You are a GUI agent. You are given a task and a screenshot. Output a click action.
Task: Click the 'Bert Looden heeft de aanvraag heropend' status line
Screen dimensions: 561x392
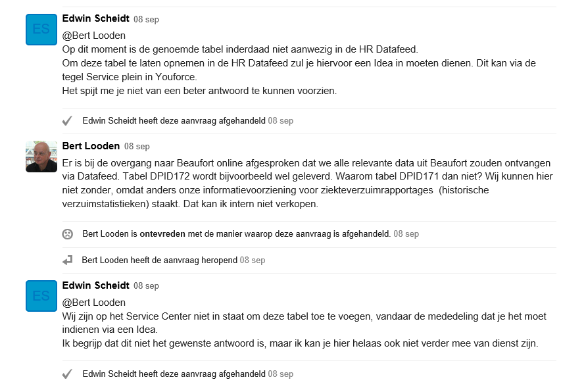[174, 260]
